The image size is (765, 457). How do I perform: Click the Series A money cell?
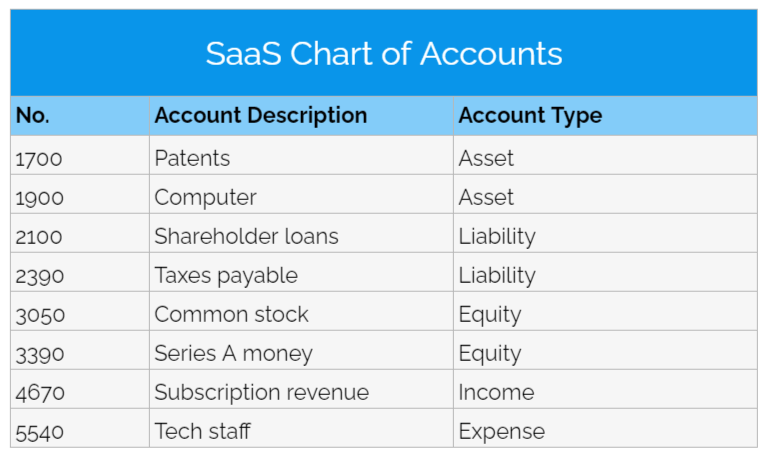233,353
